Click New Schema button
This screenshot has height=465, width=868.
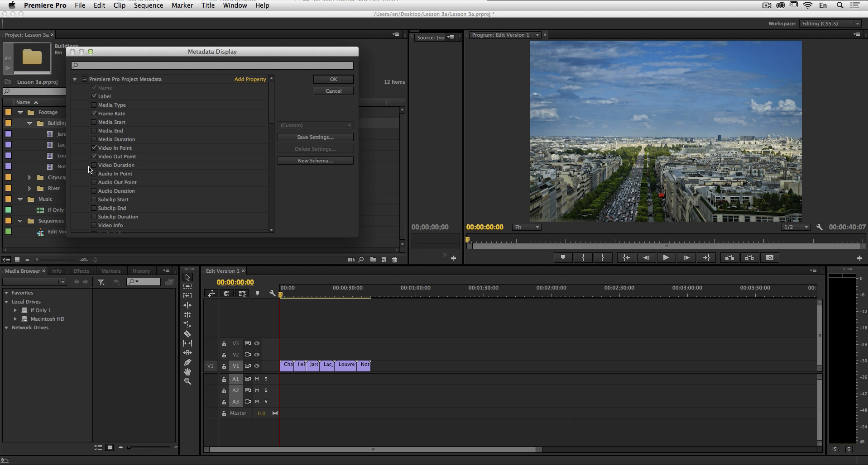point(316,161)
